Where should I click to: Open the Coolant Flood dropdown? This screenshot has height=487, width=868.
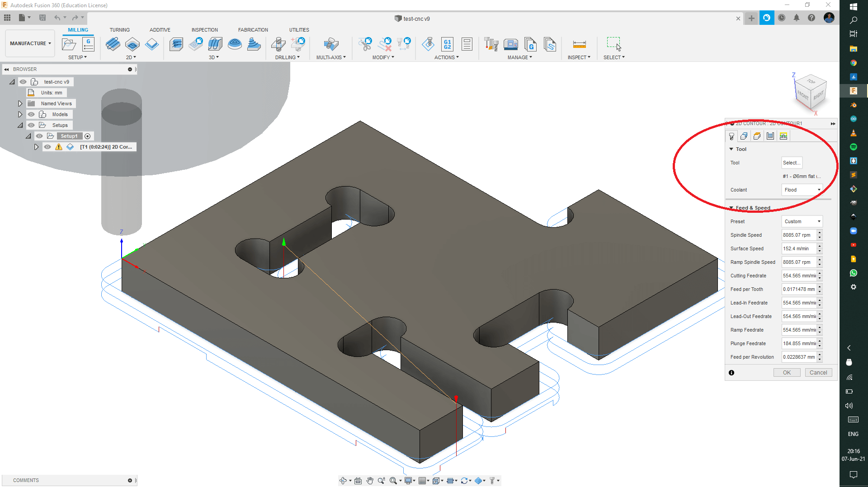[802, 190]
